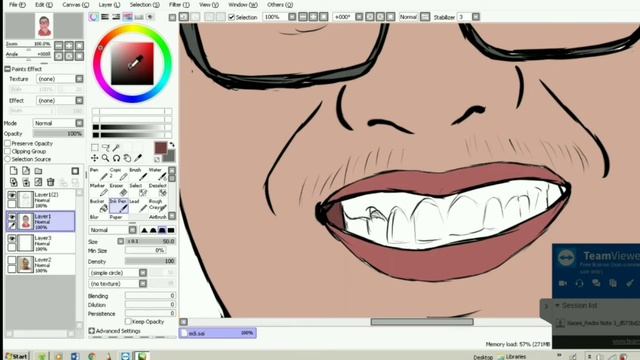Pick the magic wand tool
640x360 pixels.
116,147
